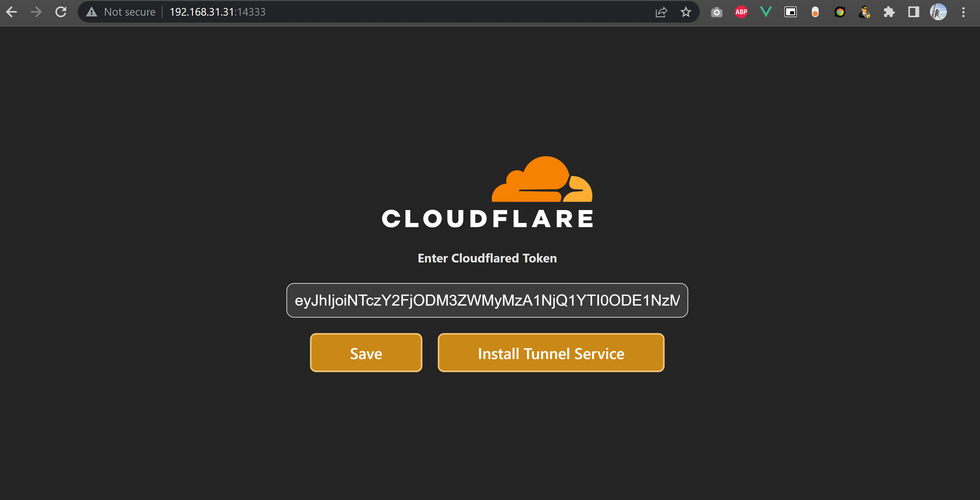Image resolution: width=980 pixels, height=500 pixels.
Task: Open the proxy agent extension
Action: 865,12
